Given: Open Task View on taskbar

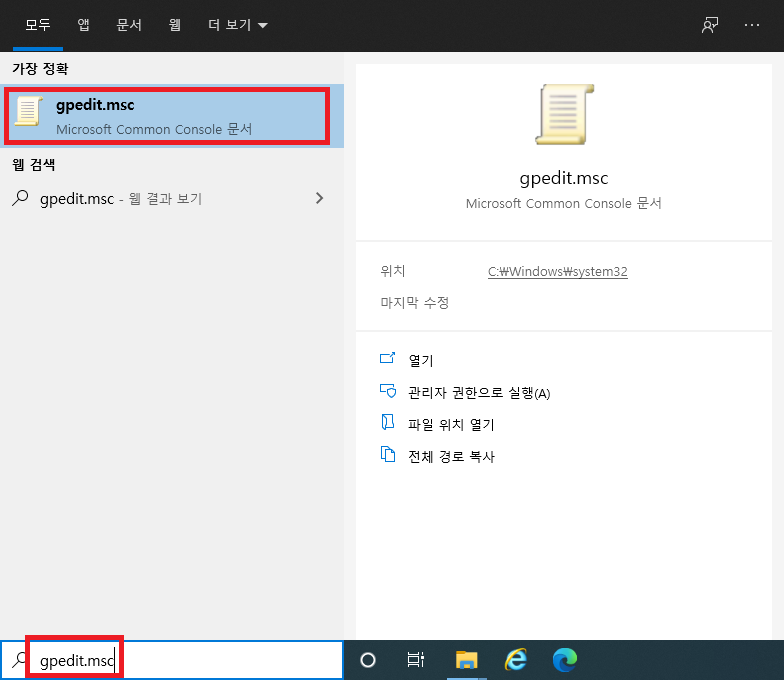Looking at the screenshot, I should [x=416, y=660].
